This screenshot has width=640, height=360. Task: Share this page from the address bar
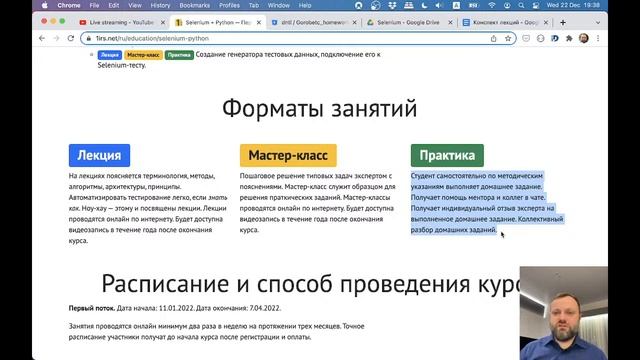click(x=493, y=38)
